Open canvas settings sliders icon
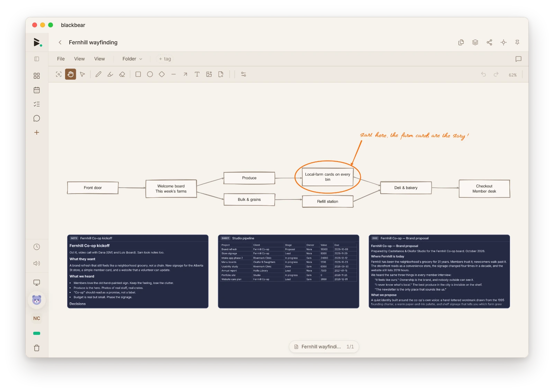The width and height of the screenshot is (554, 392). click(243, 74)
